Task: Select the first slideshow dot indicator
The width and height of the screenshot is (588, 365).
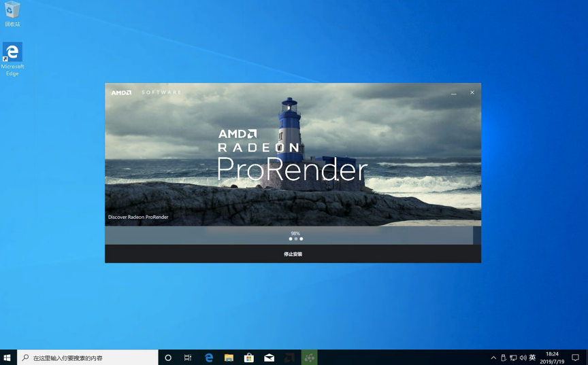Action: pyautogui.click(x=291, y=239)
